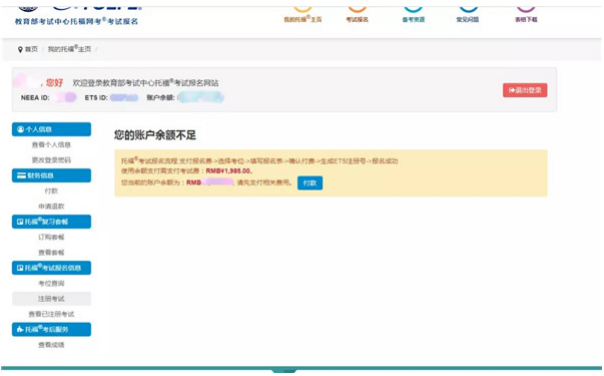Open 查看个人信息 in sidebar
Viewport: 604px width, 376px height.
coord(51,145)
